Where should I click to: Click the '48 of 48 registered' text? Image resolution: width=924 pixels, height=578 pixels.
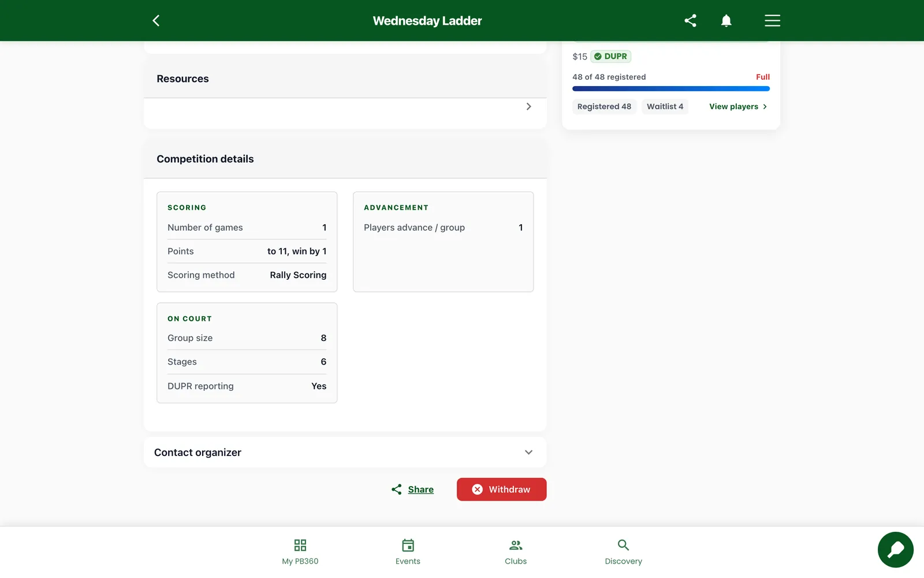pyautogui.click(x=609, y=77)
